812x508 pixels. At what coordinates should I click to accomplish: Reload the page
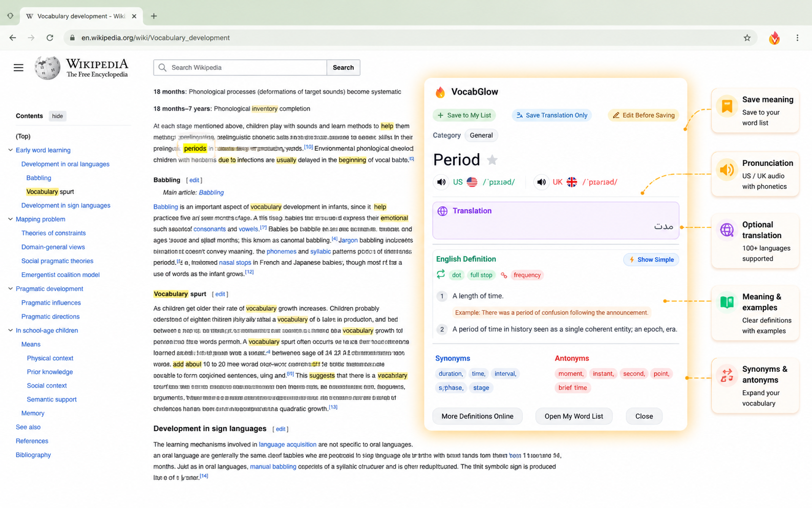(50, 38)
